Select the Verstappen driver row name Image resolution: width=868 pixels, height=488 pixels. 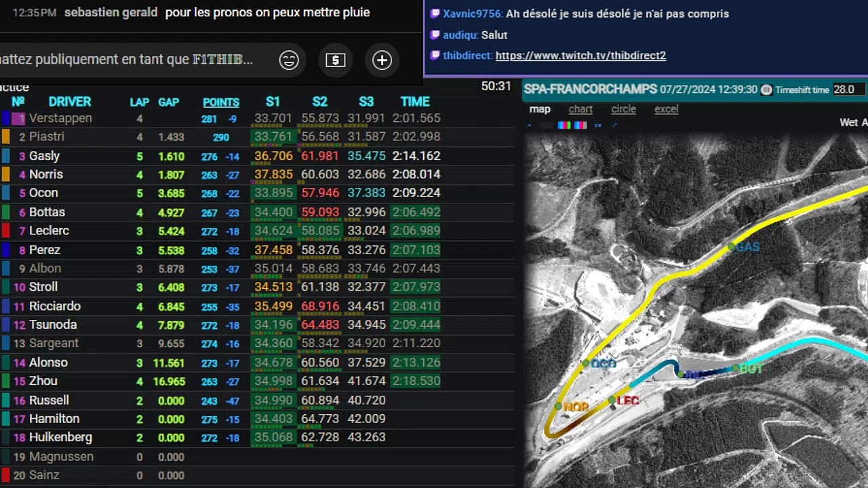pos(60,119)
